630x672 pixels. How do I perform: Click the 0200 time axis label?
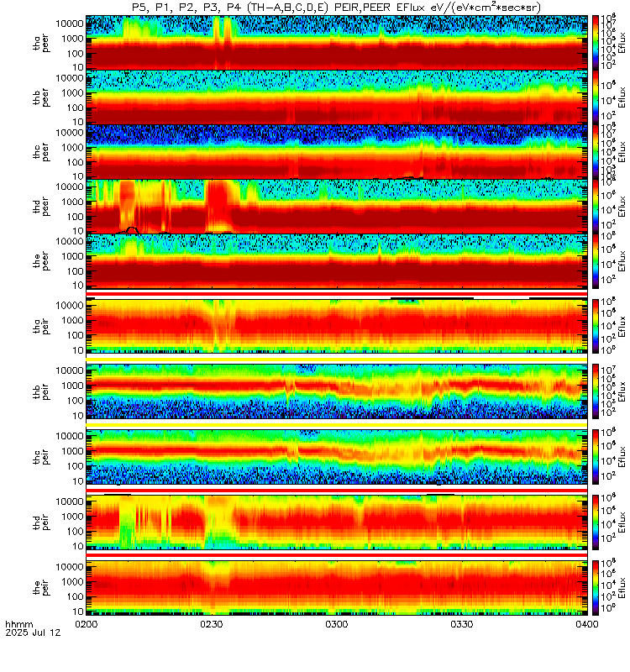87,624
